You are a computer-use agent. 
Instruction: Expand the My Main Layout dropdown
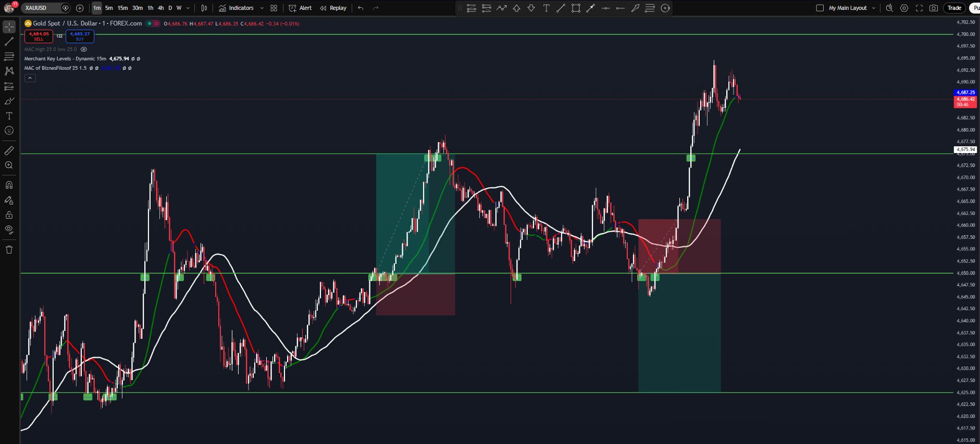(x=874, y=8)
